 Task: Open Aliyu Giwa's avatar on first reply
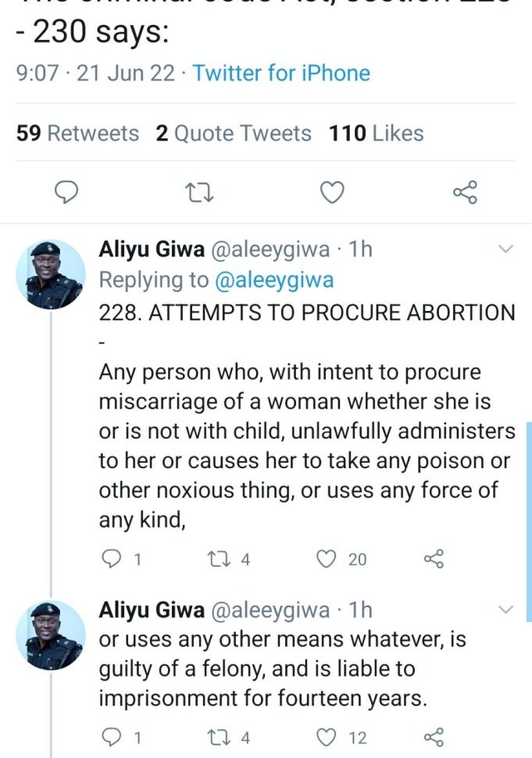pos(51,274)
